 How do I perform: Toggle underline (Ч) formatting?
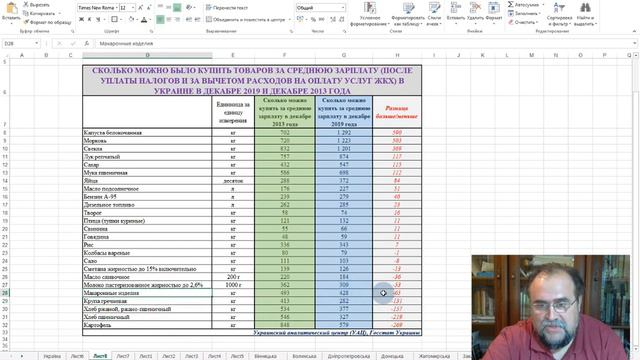click(98, 19)
